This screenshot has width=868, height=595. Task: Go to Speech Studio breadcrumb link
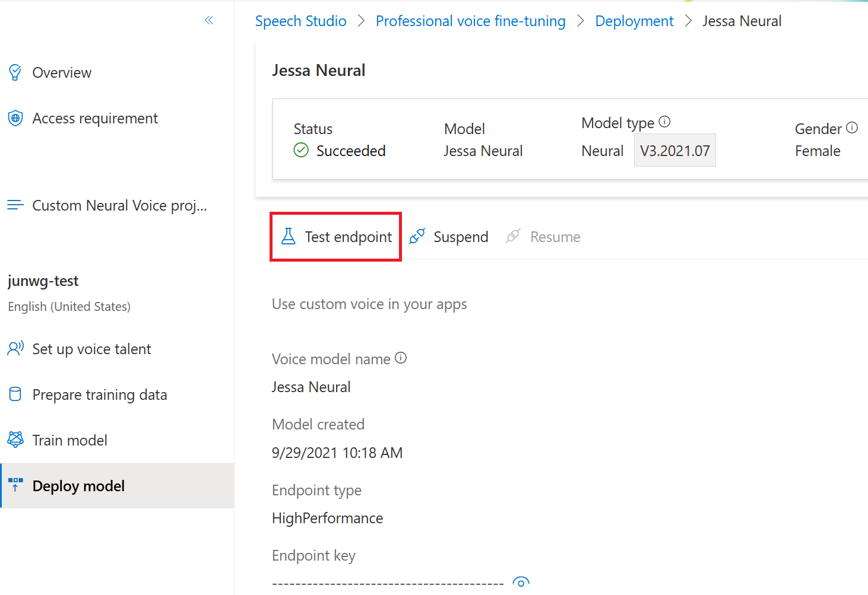[x=300, y=21]
